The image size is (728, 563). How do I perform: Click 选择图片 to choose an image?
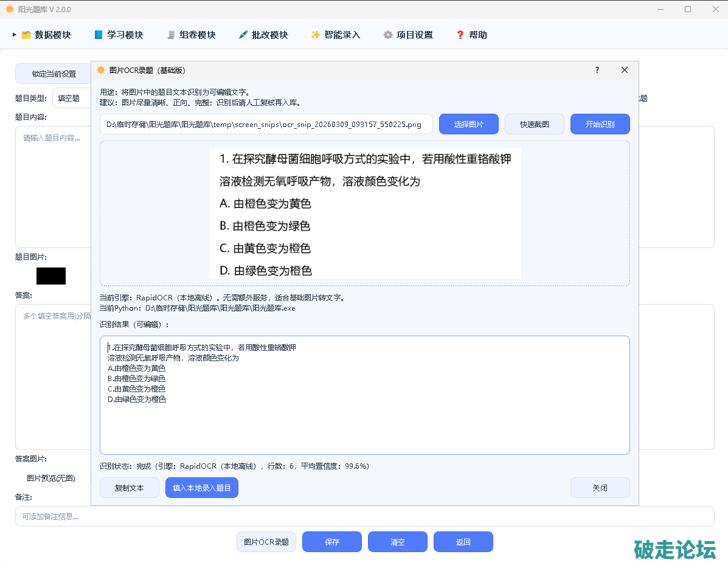coord(469,124)
